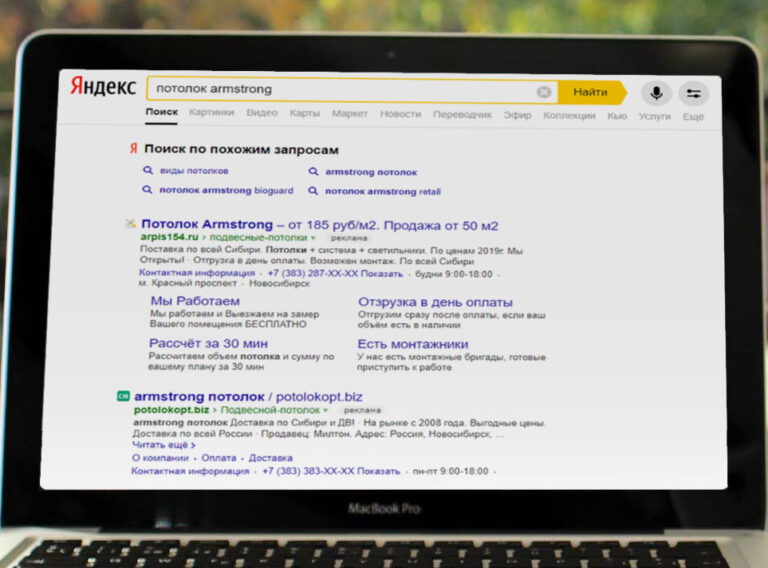
Task: Switch to the Картинки tab
Action: click(x=212, y=113)
